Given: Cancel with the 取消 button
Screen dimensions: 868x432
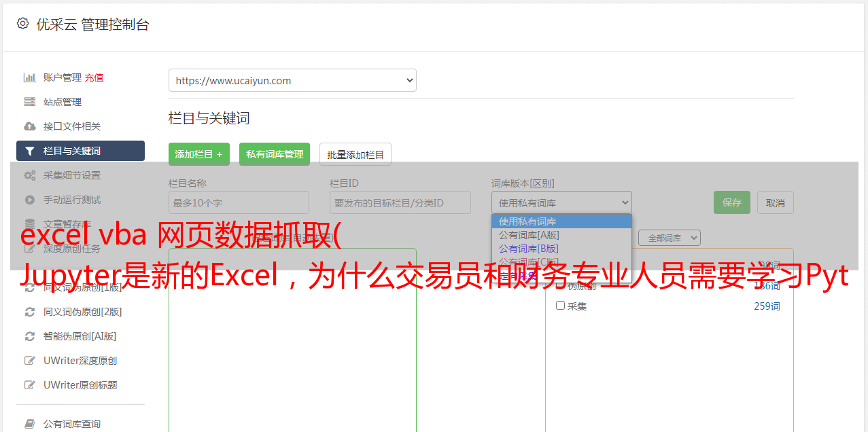Looking at the screenshot, I should click(776, 202).
